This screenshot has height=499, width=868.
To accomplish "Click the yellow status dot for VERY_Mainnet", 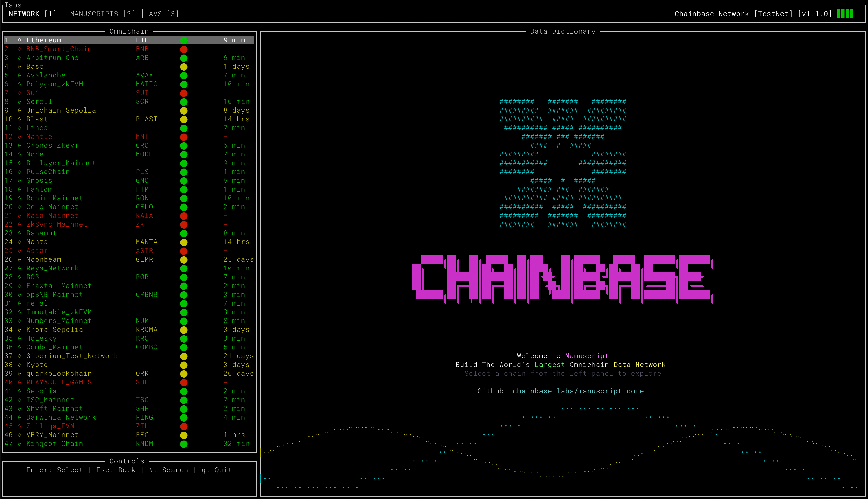I will tap(184, 435).
